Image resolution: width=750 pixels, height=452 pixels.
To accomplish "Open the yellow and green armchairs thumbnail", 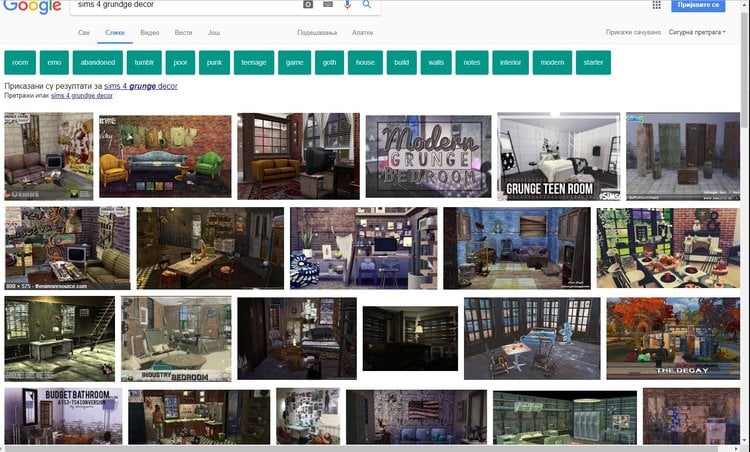I will (x=165, y=156).
